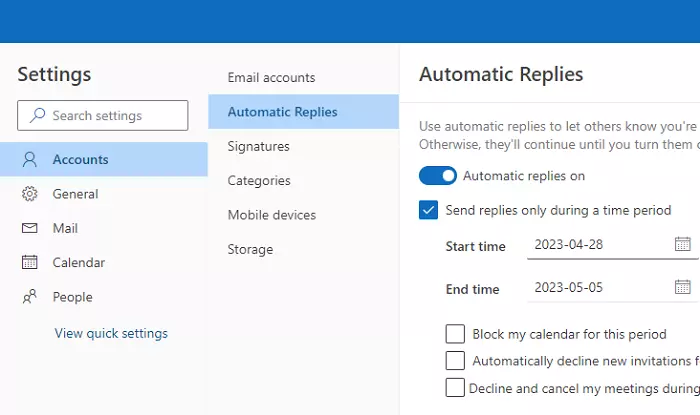Select the Automatic Replies section
Viewport: 700px width, 415px height.
point(304,112)
